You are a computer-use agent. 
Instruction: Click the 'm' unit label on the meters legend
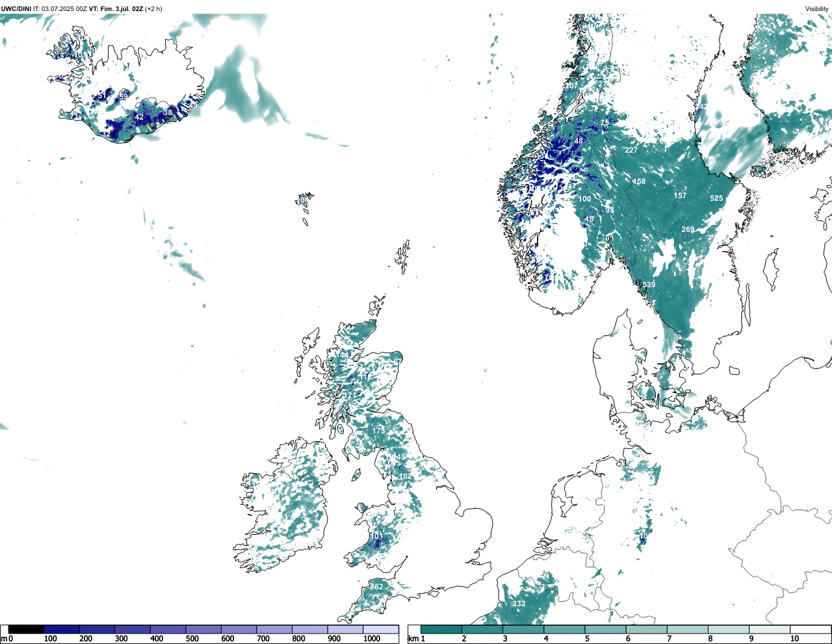(3, 639)
